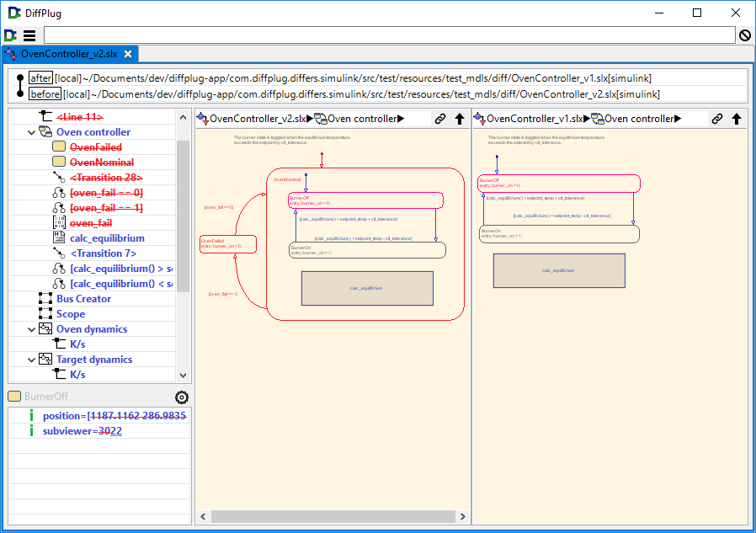The height and width of the screenshot is (533, 756).
Task: Click the Transition 7 arrow icon
Action: click(x=59, y=253)
